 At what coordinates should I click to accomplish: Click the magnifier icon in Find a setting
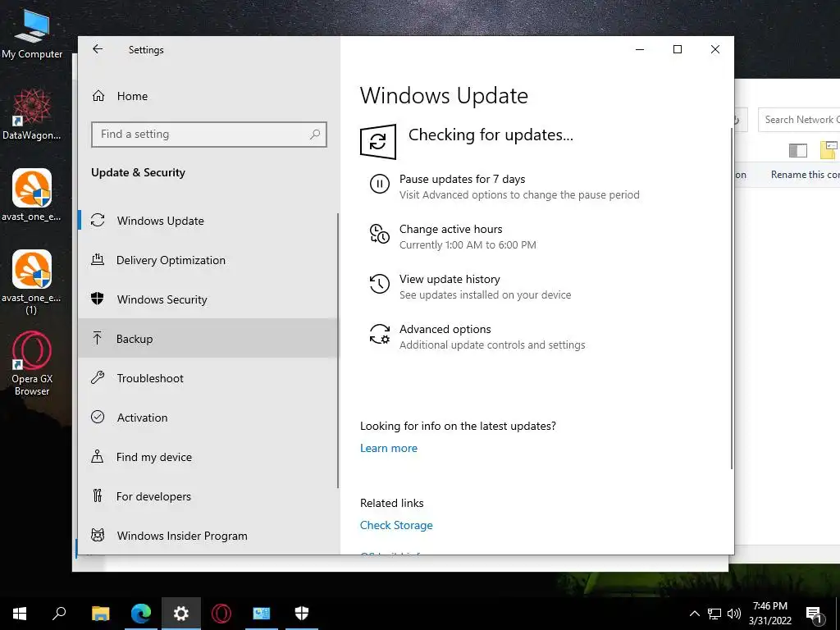click(315, 134)
